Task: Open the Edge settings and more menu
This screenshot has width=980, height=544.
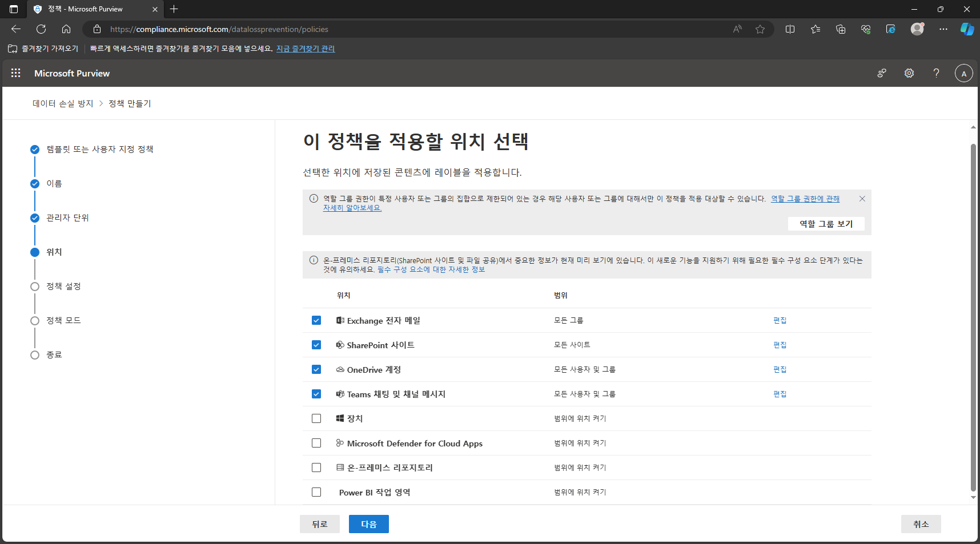Action: pyautogui.click(x=943, y=29)
